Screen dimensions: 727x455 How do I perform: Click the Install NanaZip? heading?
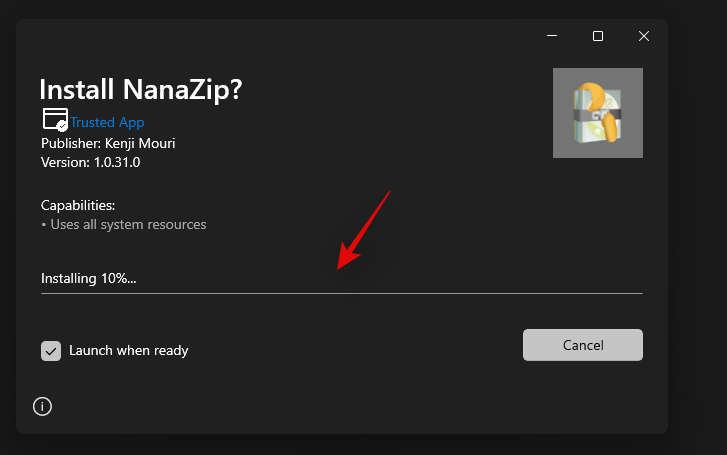[140, 90]
